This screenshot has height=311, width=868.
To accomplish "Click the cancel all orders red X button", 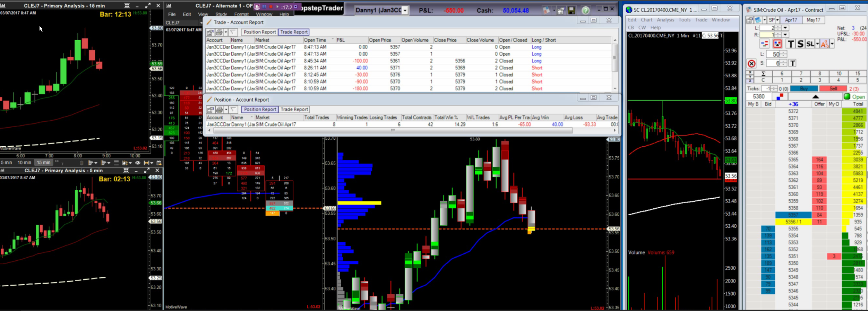I will 751,63.
